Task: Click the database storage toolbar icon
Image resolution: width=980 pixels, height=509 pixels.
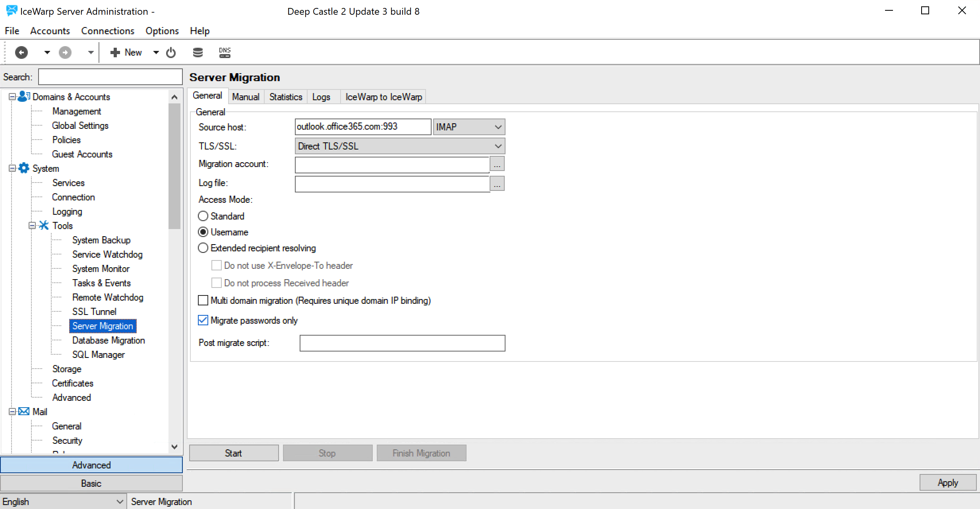Action: point(198,52)
